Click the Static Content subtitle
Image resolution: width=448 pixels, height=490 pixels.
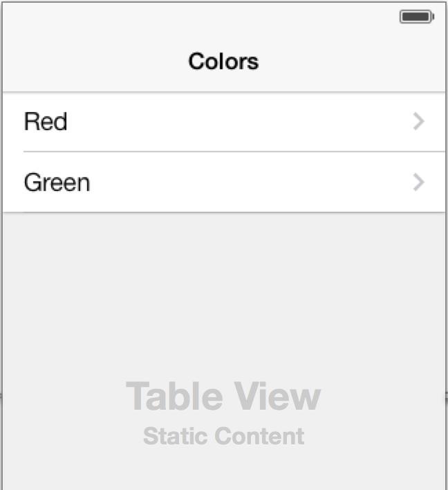(x=223, y=436)
